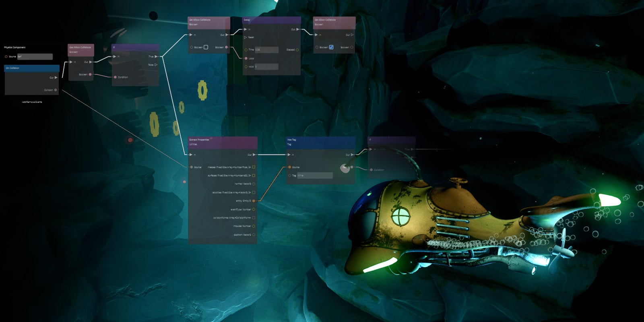The image size is (644, 322).
Task: Click the masses array output square port
Action: pos(254,167)
